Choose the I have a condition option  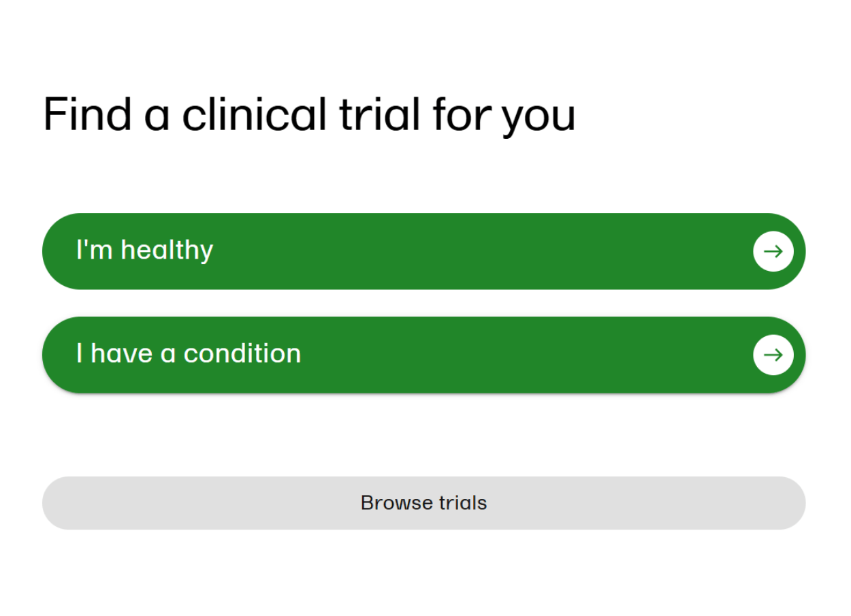pos(423,355)
